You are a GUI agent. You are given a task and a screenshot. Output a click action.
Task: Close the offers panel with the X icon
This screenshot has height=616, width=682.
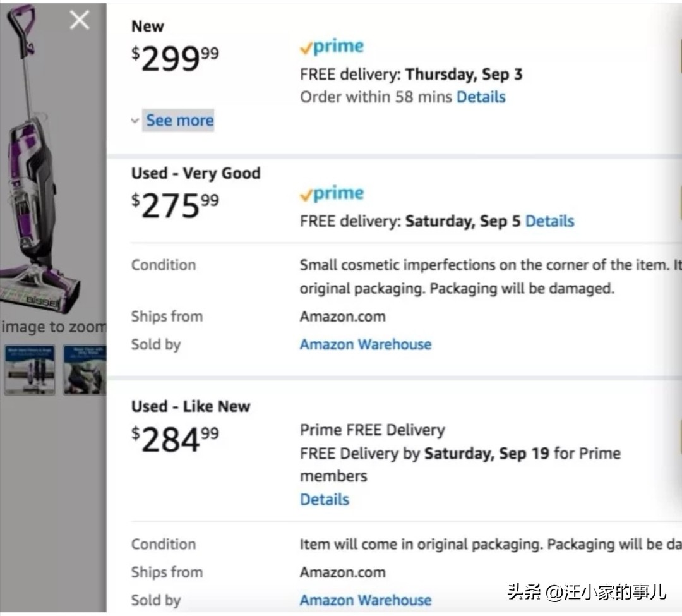coord(80,20)
